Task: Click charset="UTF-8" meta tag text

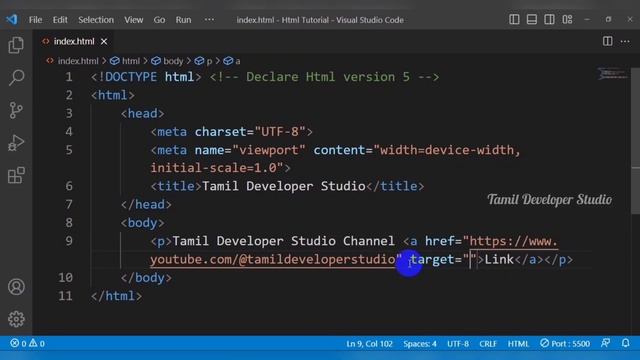Action: 250,131
